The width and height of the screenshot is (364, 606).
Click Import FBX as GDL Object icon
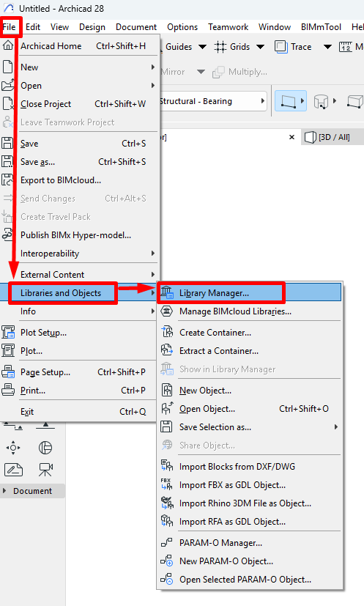[167, 484]
